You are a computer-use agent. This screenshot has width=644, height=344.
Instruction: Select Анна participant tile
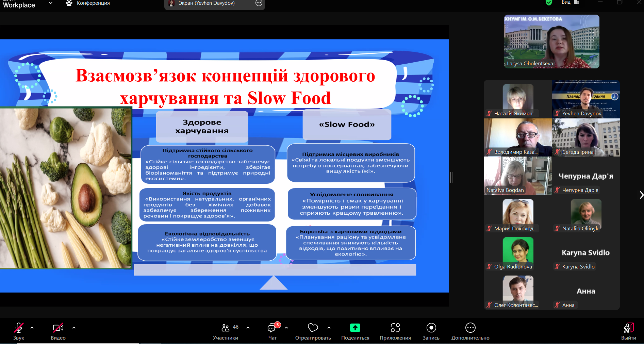pos(586,291)
